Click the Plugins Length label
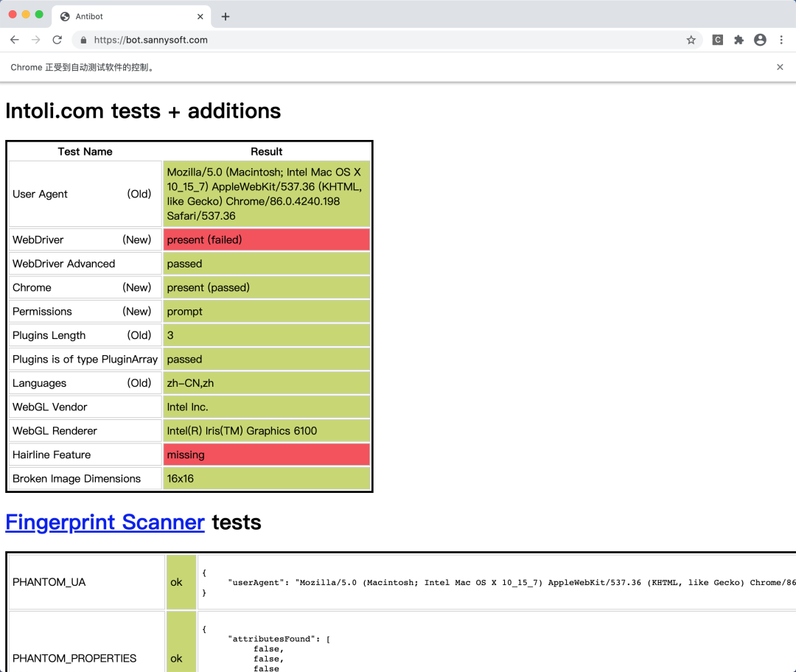Viewport: 796px width, 672px height. click(49, 335)
